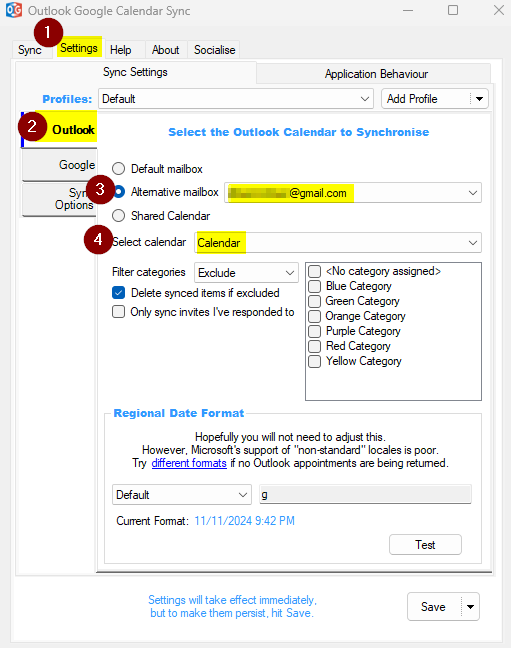Open the alternative mailbox gmail.com dropdown

353,193
